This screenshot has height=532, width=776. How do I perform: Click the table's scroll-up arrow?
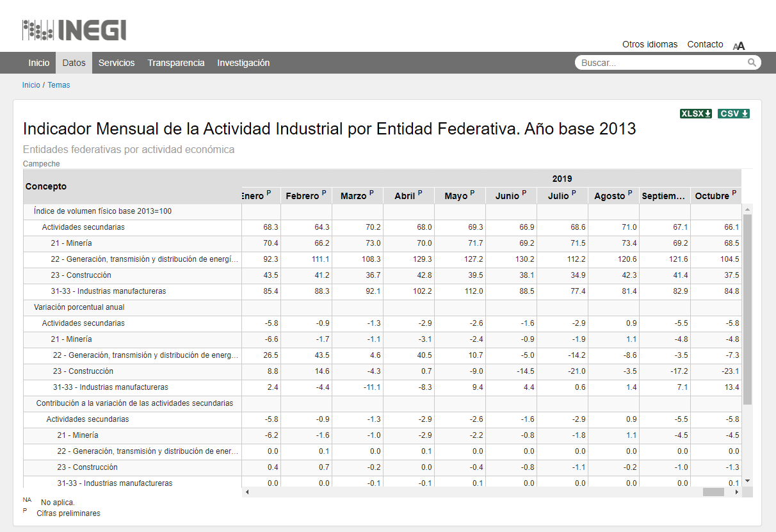click(747, 209)
